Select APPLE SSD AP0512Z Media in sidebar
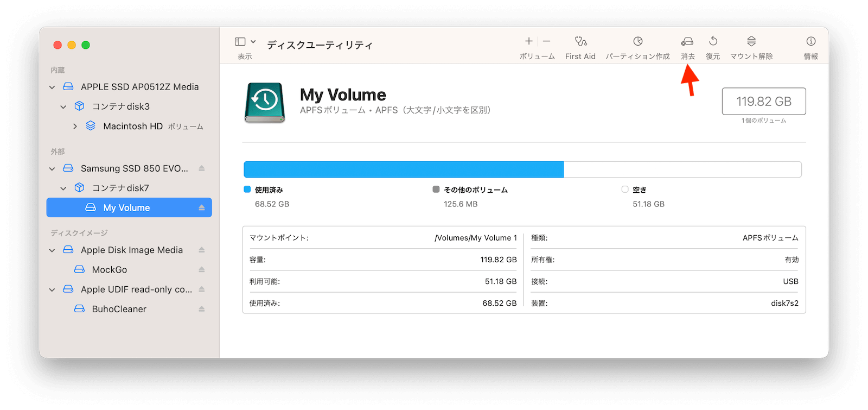The width and height of the screenshot is (868, 410). pyautogui.click(x=129, y=87)
